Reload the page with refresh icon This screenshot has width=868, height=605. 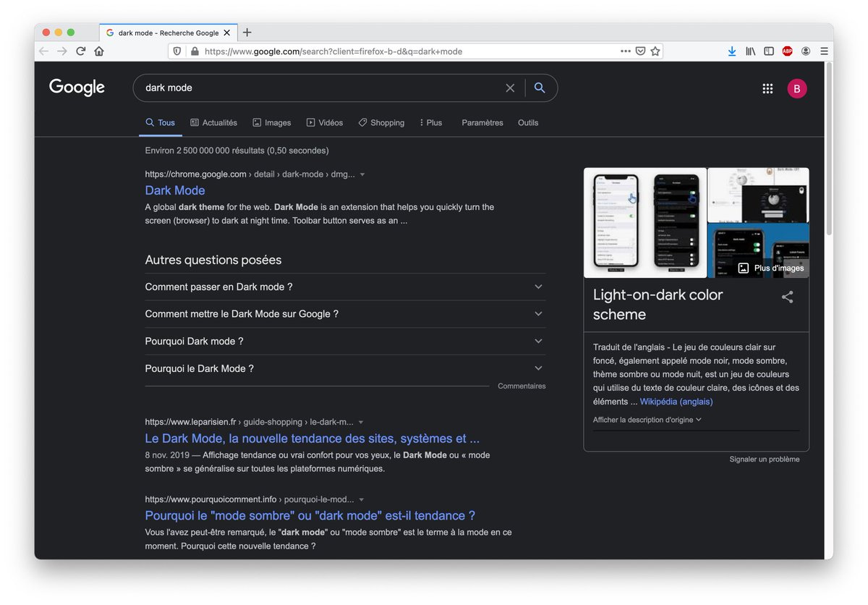click(x=81, y=51)
